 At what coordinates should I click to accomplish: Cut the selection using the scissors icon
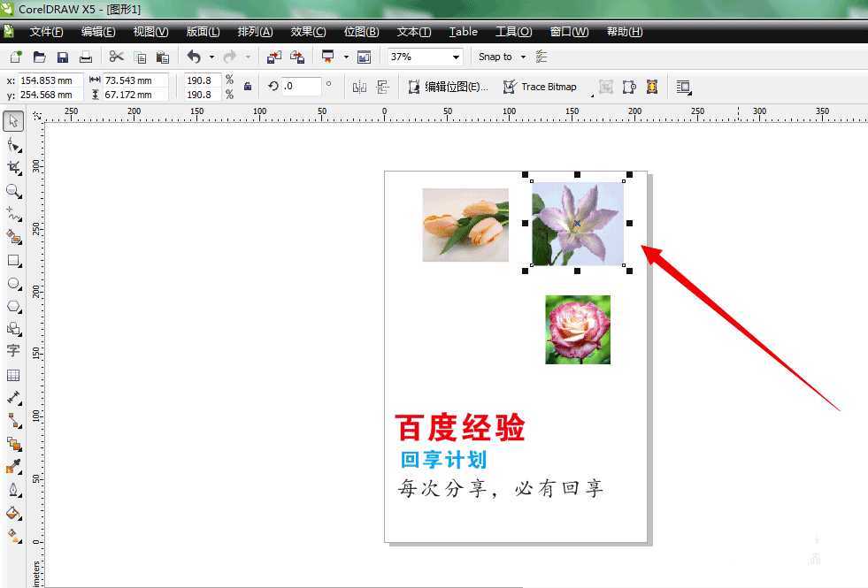click(117, 56)
